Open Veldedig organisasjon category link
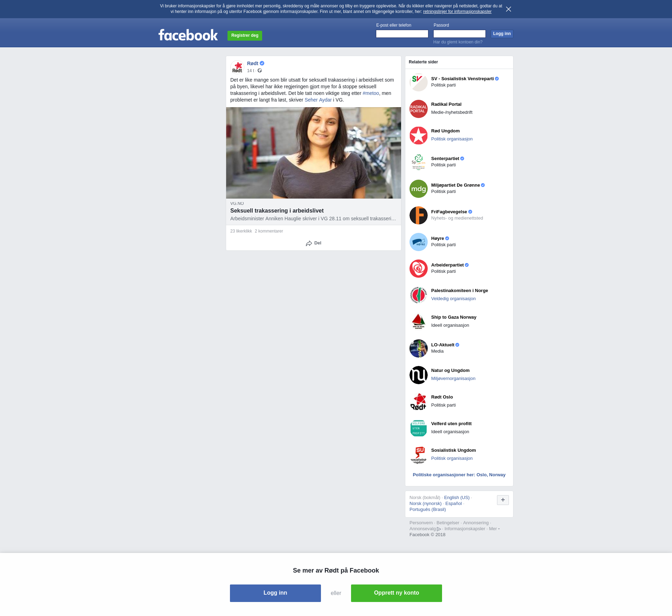The width and height of the screenshot is (672, 616). tap(453, 299)
